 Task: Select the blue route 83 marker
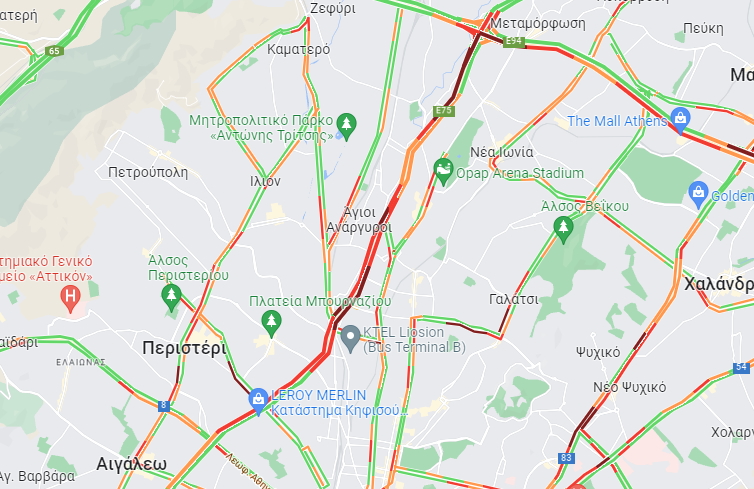(x=566, y=458)
